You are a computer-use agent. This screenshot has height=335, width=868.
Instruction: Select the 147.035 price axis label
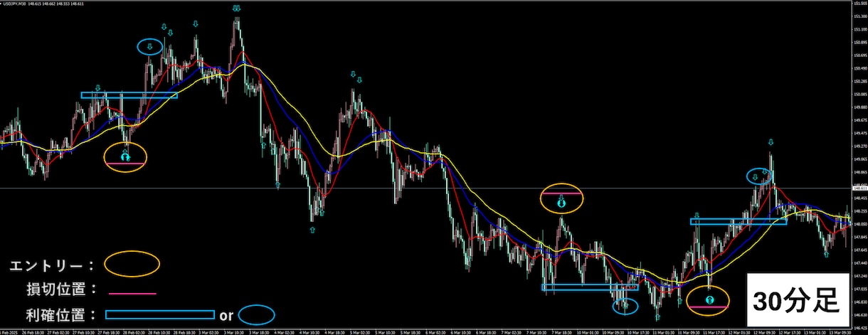click(859, 289)
